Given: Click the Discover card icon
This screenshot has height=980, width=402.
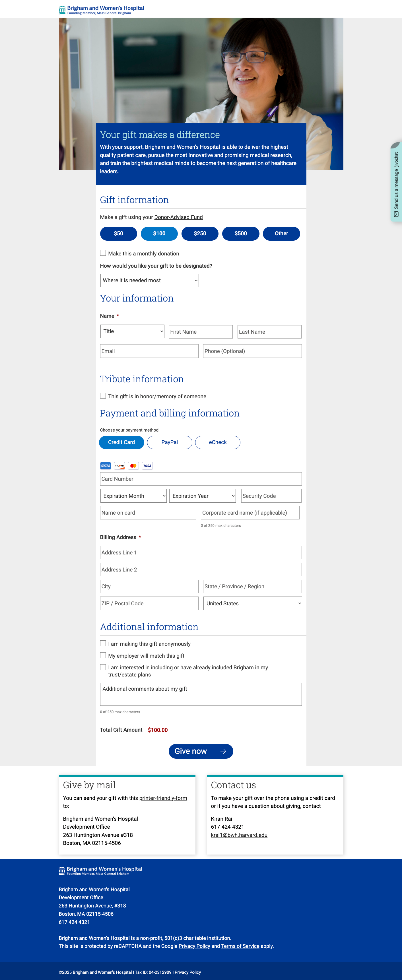Looking at the screenshot, I should click(x=119, y=466).
